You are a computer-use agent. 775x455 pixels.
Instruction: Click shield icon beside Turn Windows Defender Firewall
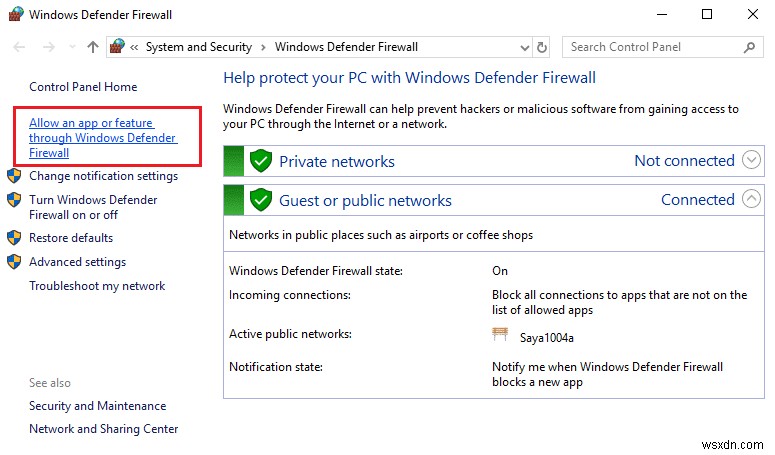coord(14,200)
